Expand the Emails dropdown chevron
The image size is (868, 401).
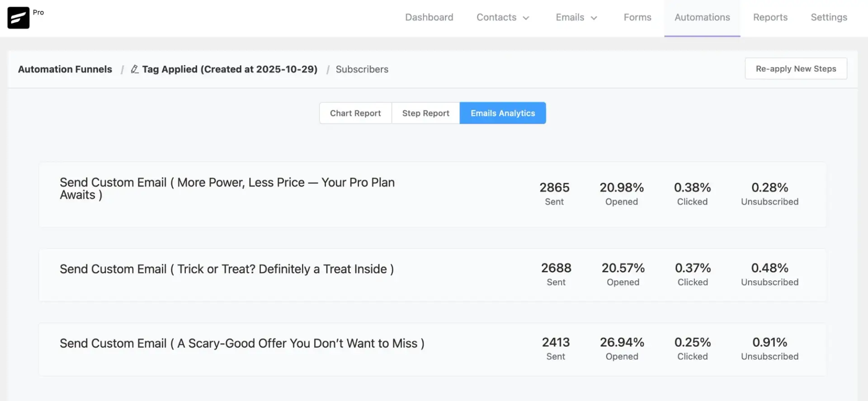point(594,18)
